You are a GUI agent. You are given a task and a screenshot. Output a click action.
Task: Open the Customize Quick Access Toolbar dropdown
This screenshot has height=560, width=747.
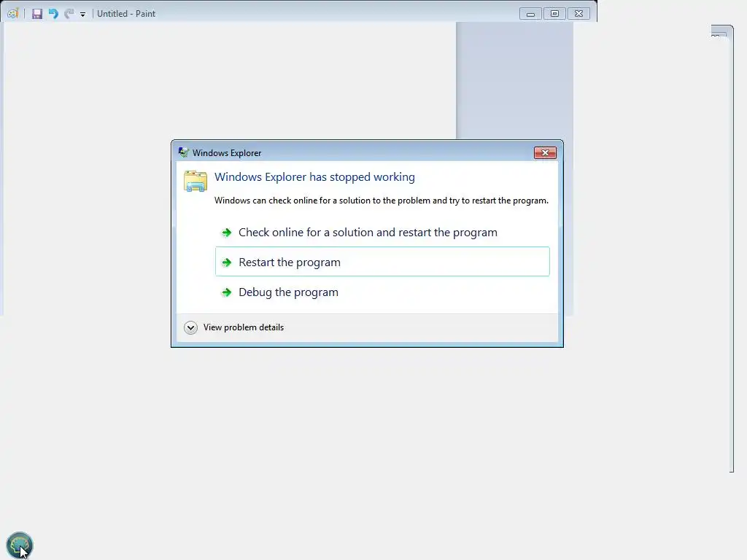click(x=83, y=15)
